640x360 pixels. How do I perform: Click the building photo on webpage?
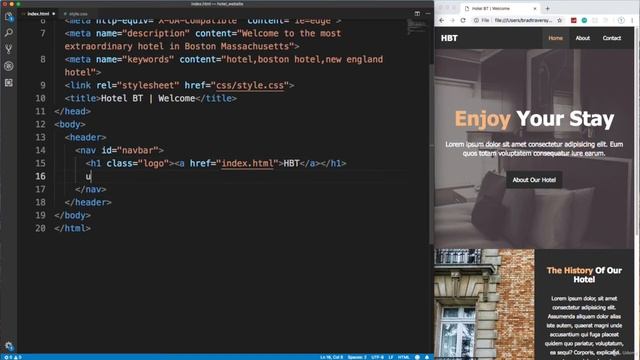coord(484,304)
